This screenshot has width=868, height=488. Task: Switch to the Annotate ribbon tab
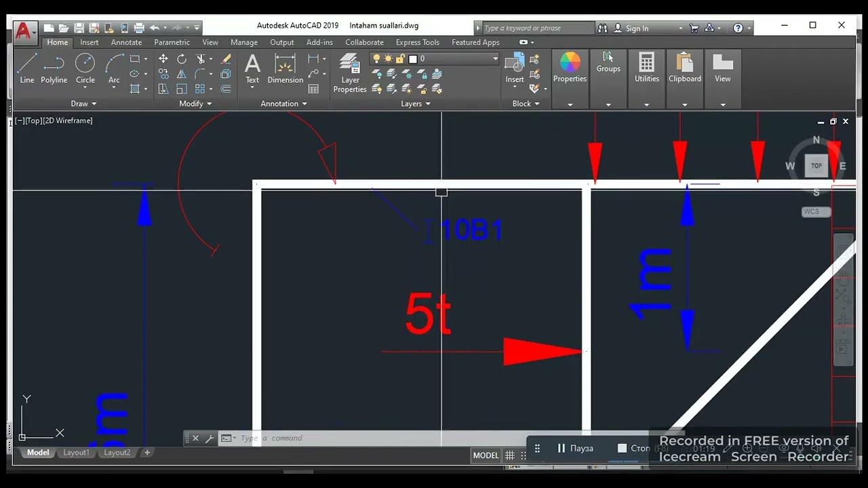pyautogui.click(x=126, y=42)
